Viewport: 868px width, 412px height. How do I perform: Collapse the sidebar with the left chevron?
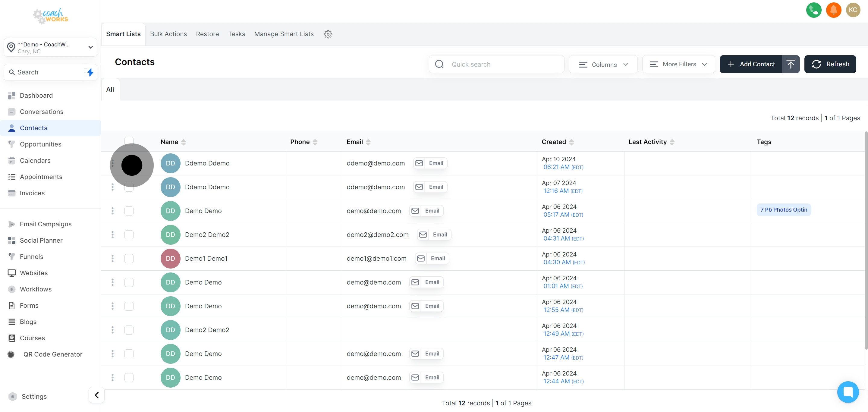(x=97, y=395)
